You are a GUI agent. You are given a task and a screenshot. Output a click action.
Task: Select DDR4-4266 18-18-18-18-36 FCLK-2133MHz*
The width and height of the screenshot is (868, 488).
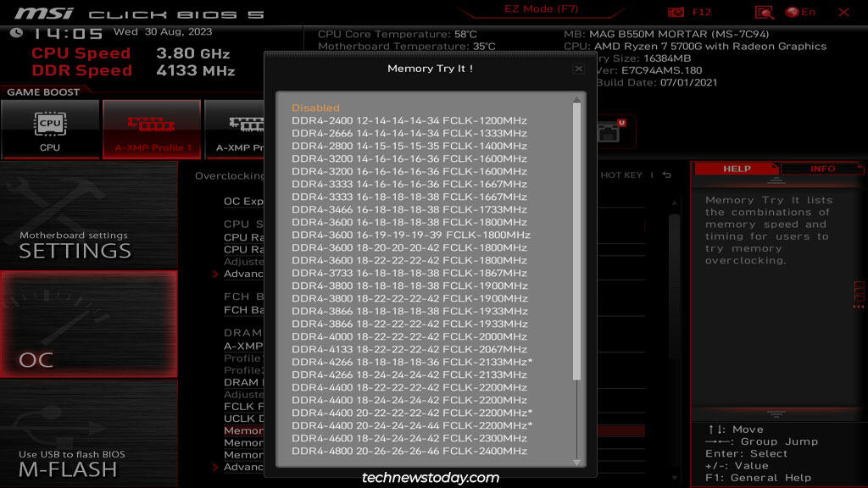[x=412, y=363]
